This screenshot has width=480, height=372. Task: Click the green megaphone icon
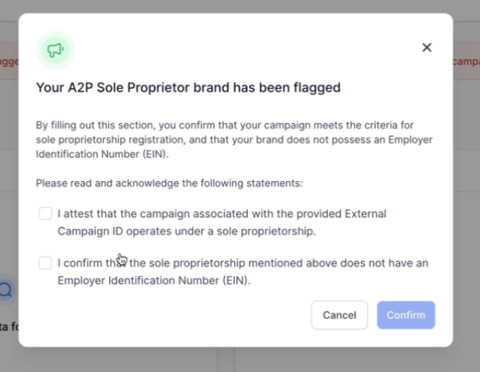pos(55,50)
